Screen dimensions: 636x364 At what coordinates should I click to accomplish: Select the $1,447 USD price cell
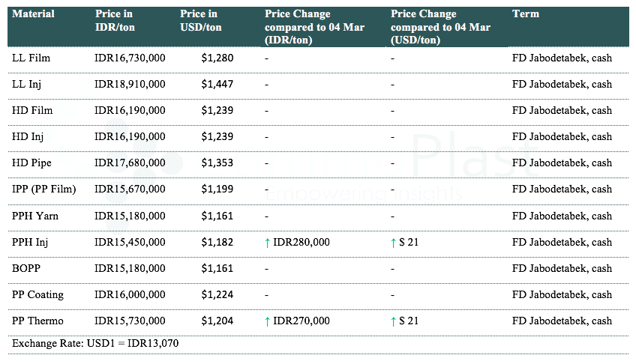(x=217, y=85)
